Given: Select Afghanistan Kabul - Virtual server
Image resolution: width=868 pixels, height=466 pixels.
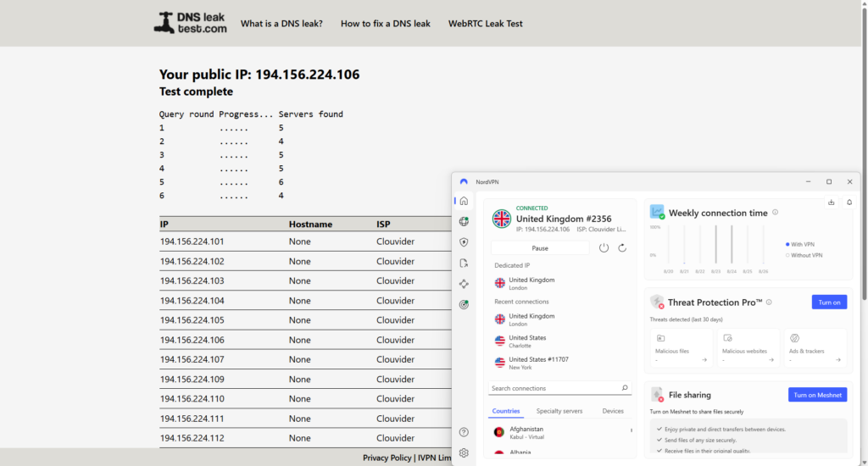Looking at the screenshot, I should click(559, 432).
